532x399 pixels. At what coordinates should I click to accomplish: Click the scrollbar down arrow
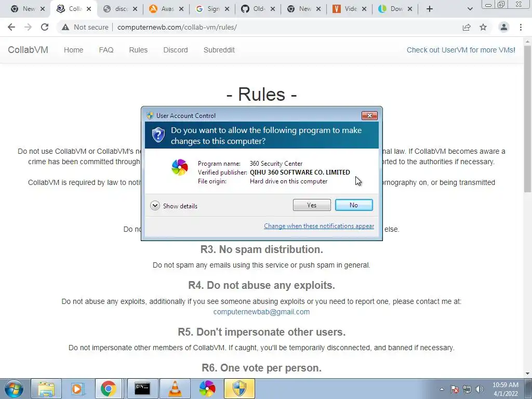click(528, 373)
